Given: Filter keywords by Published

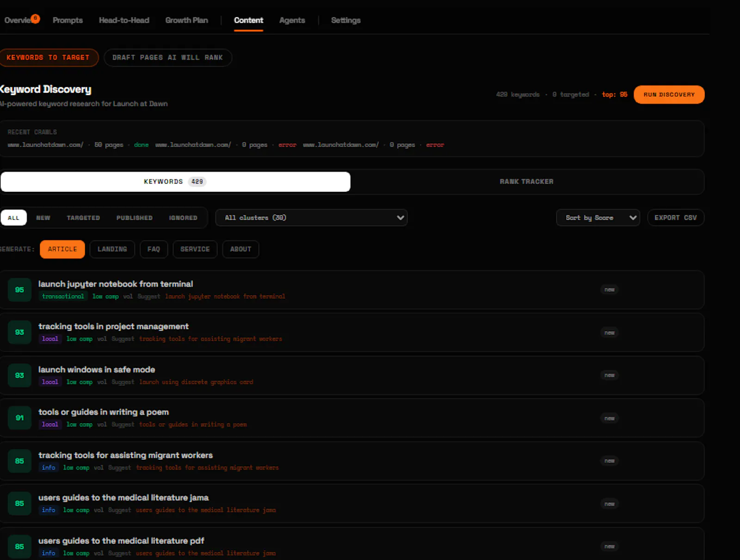Looking at the screenshot, I should (x=135, y=218).
